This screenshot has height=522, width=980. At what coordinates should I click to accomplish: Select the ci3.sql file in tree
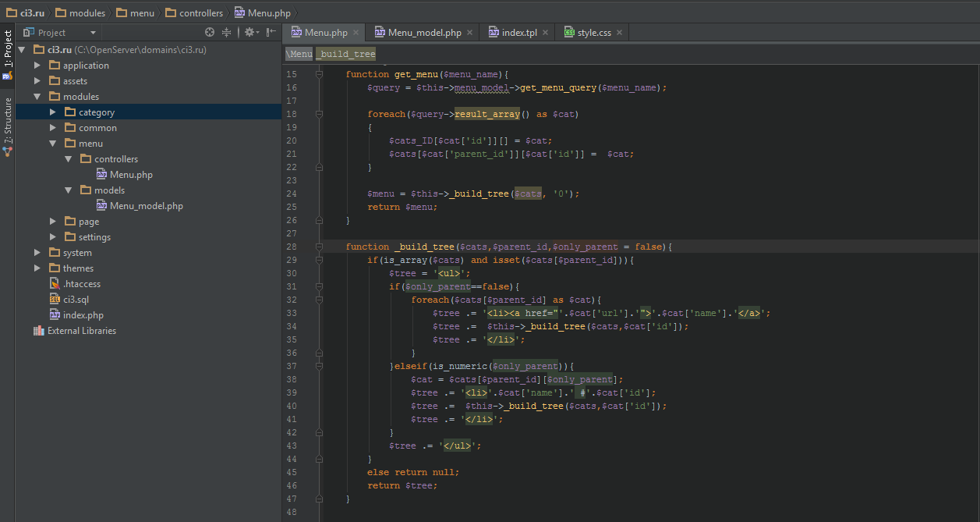[71, 300]
